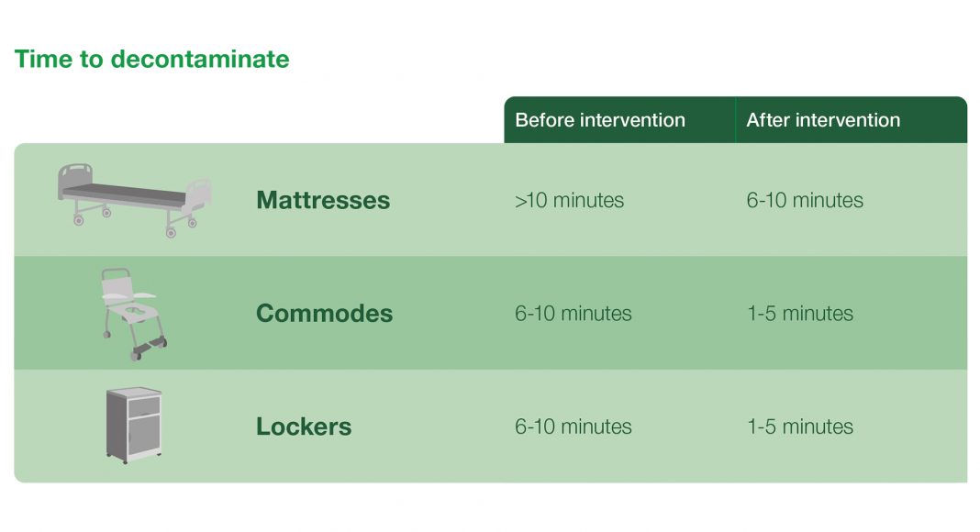Select the Commodes "1-5 minutes" after value
980x532 pixels.
[800, 313]
